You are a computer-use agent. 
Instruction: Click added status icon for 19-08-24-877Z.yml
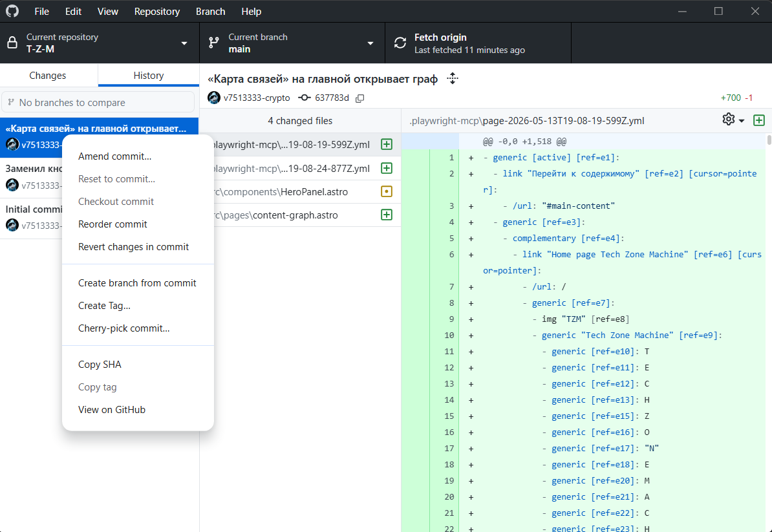point(387,168)
